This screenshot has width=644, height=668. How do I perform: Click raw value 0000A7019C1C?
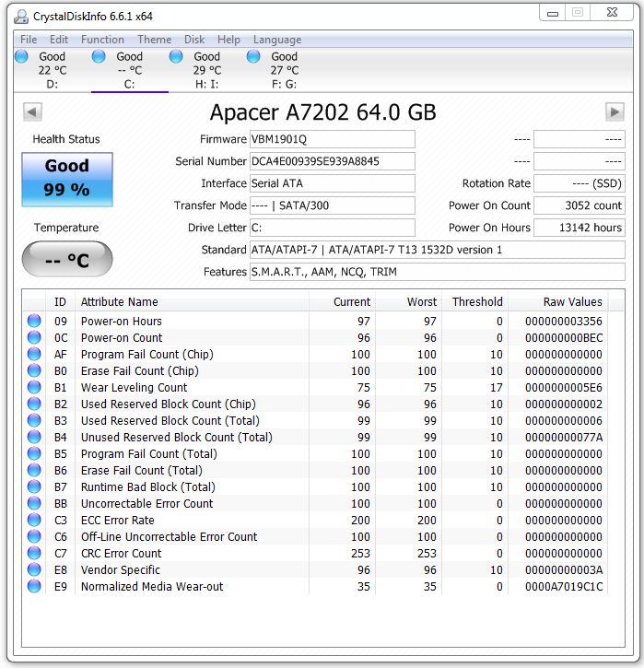pyautogui.click(x=564, y=587)
